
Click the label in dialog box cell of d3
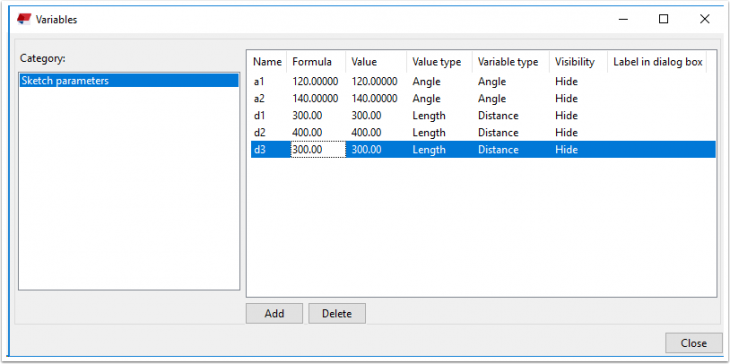pos(657,150)
